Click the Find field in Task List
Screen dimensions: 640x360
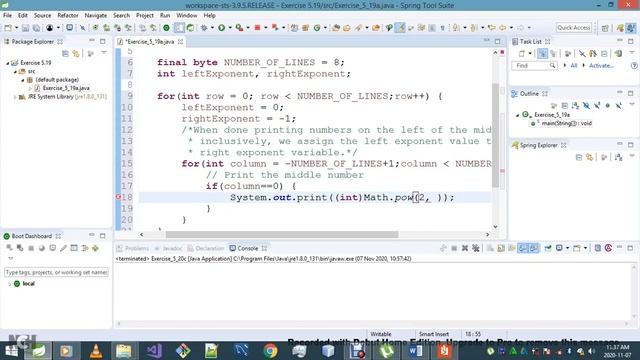coord(534,65)
